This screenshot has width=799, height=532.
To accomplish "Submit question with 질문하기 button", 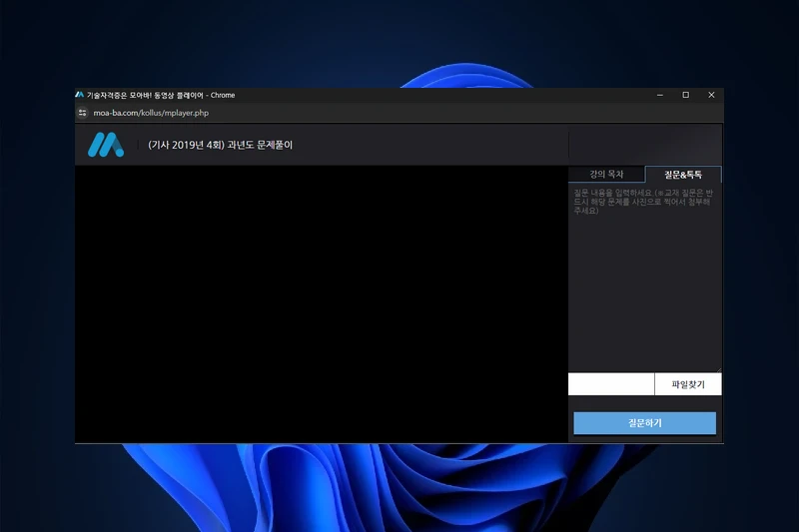I will pos(644,423).
